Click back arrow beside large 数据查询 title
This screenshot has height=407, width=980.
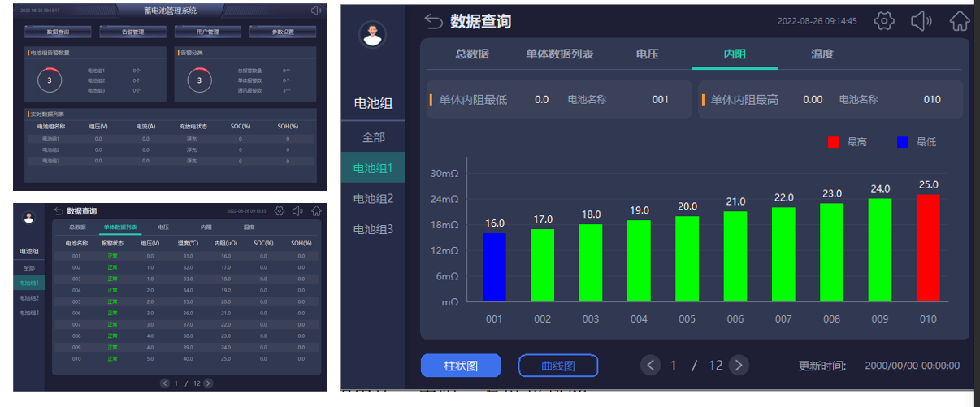tap(434, 22)
